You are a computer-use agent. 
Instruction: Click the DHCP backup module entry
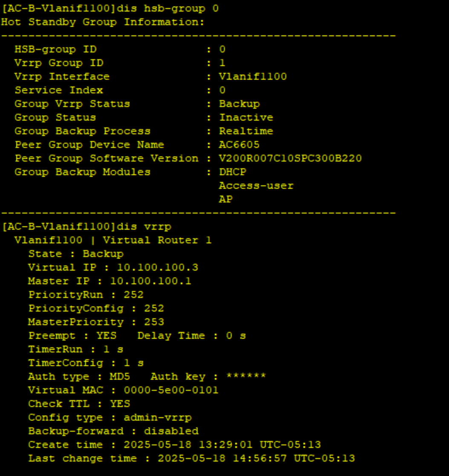coord(233,172)
